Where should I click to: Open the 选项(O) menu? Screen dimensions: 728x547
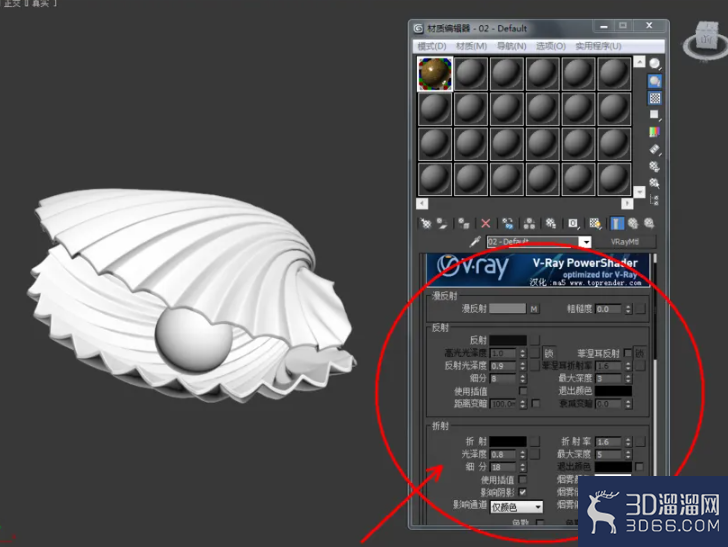(551, 46)
